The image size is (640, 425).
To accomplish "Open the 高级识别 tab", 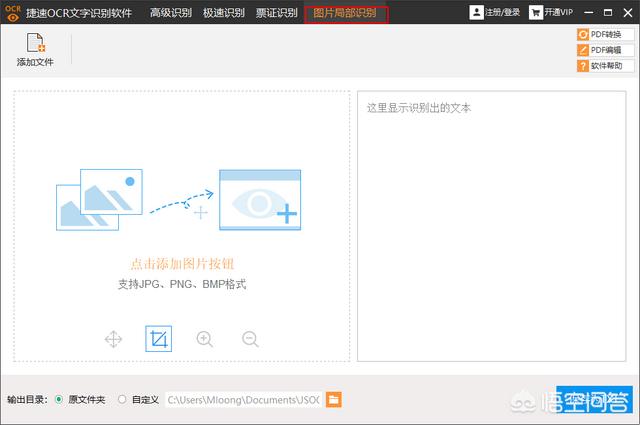I will coord(171,13).
